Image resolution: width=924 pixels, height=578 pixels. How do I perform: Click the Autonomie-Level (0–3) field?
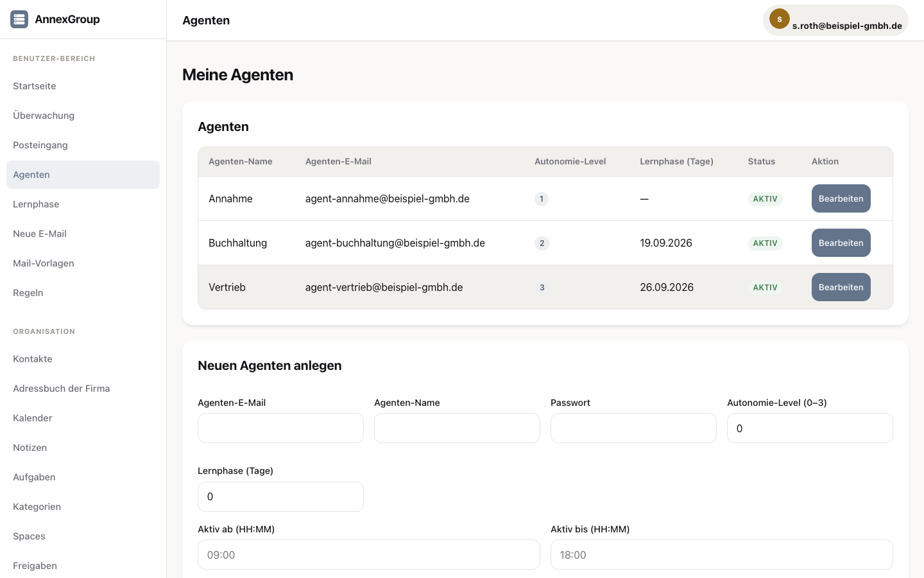[x=810, y=428]
